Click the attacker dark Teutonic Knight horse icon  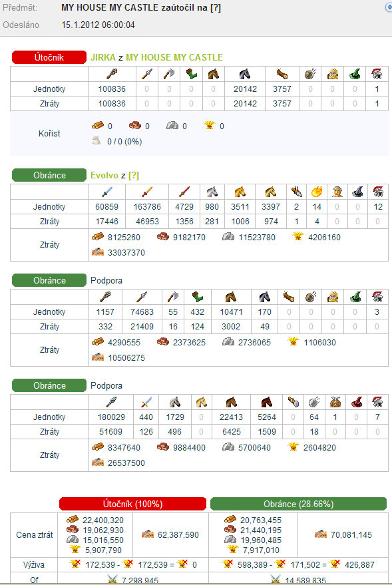coord(245,74)
